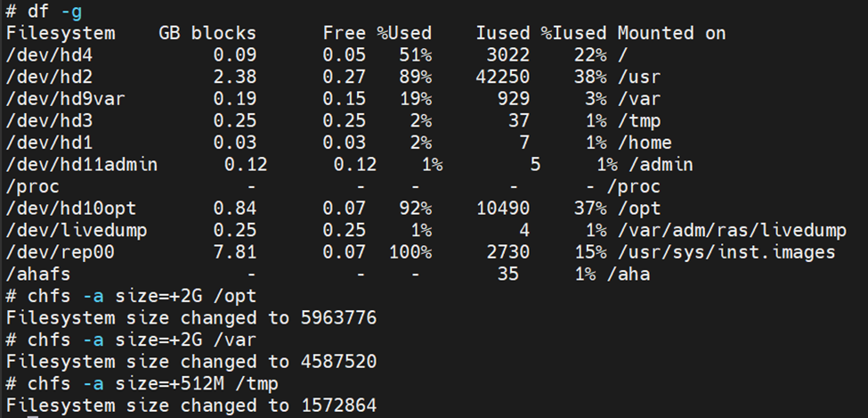Click the /var/adm/ras/livedump mount path

pyautogui.click(x=732, y=230)
